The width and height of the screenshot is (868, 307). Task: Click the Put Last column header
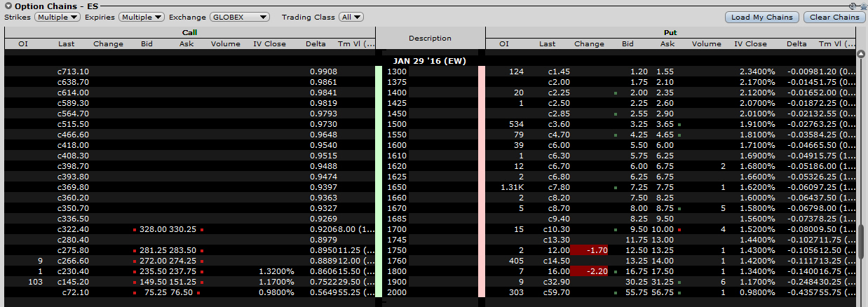click(x=548, y=43)
